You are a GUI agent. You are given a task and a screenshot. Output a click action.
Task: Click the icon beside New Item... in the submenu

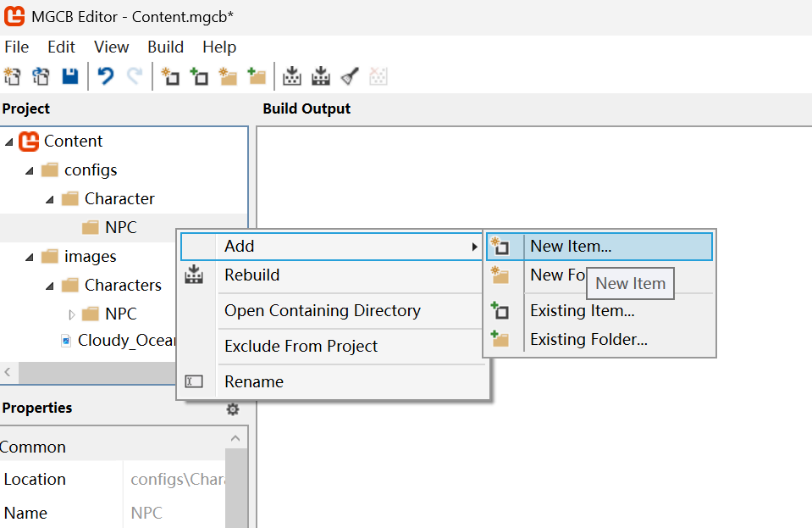(500, 246)
